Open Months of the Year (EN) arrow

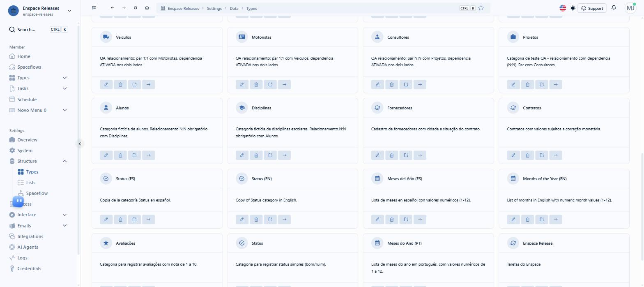click(556, 220)
